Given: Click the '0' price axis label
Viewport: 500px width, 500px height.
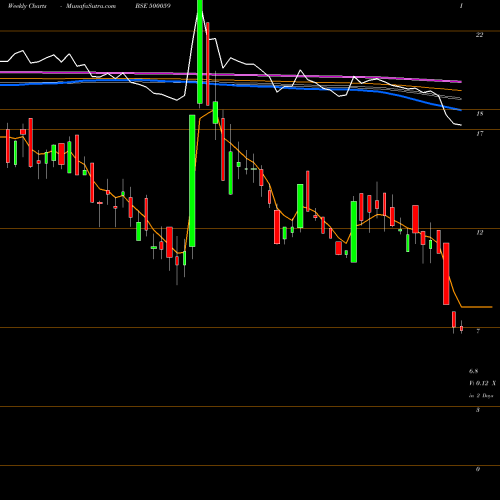Looking at the screenshot, I should 478,469.
